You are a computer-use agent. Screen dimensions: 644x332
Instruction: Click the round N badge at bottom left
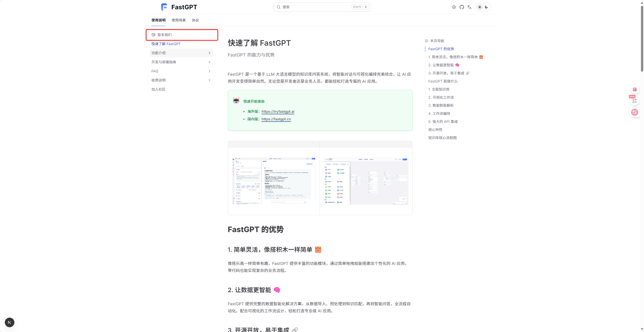pyautogui.click(x=10, y=322)
